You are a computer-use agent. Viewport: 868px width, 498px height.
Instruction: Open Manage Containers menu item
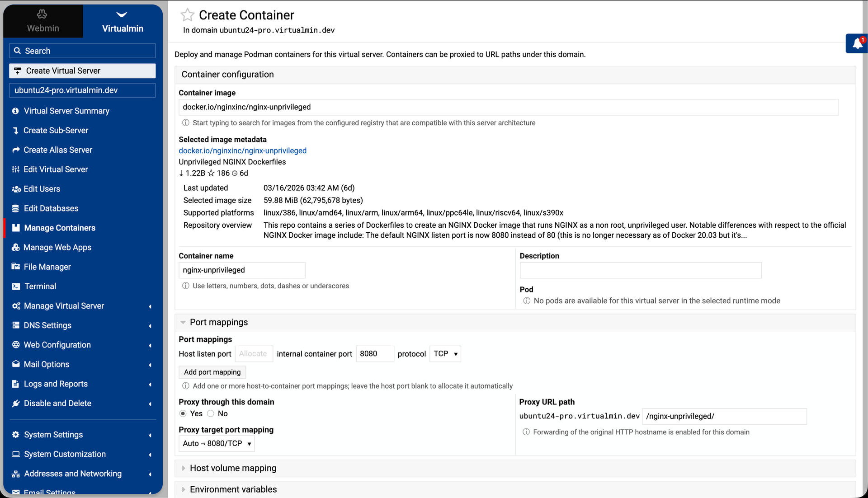pos(59,228)
